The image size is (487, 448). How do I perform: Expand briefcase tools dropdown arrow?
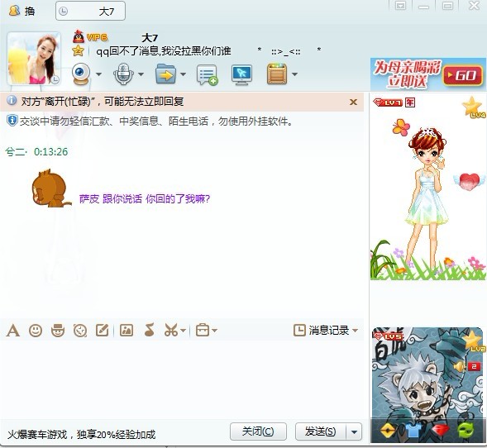[x=214, y=331]
